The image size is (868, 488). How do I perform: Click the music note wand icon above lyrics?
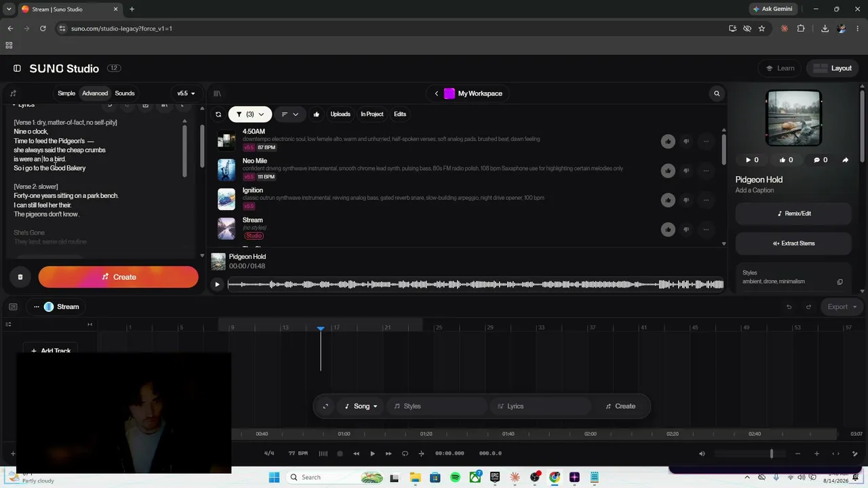[13, 94]
